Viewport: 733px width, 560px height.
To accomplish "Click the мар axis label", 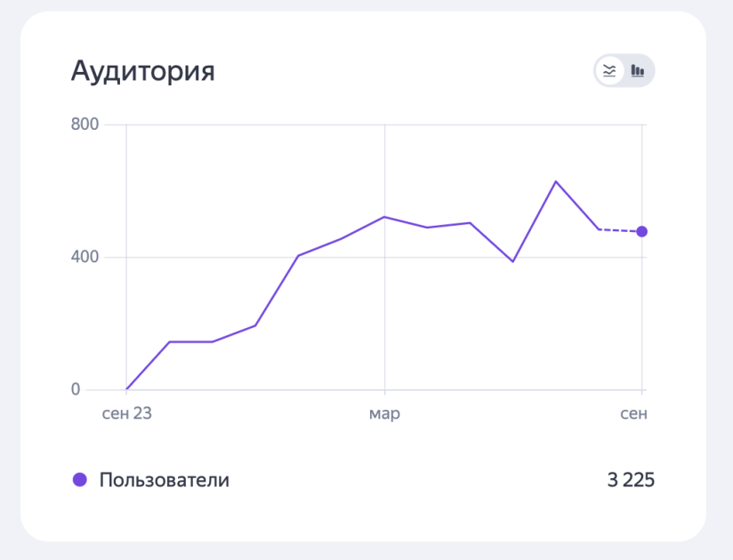I will (x=384, y=414).
